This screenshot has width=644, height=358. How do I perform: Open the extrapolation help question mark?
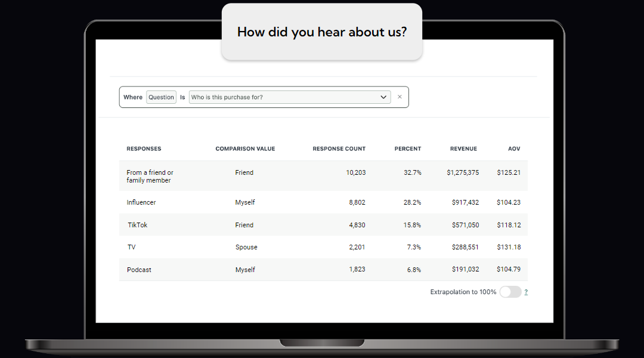pos(526,292)
